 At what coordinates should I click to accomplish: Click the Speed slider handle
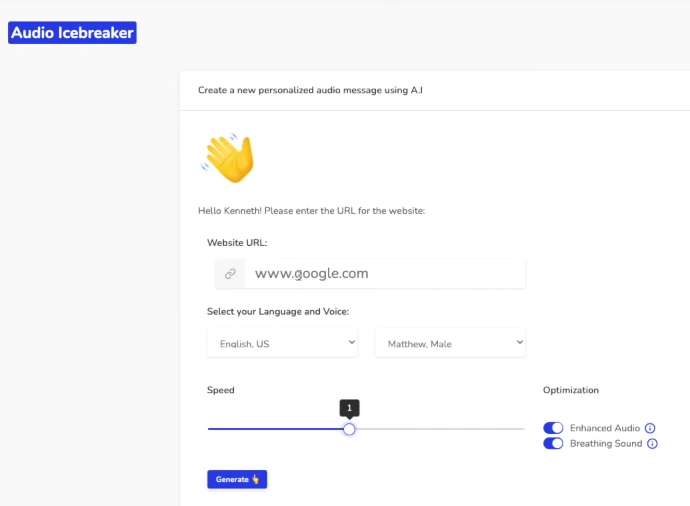(x=349, y=429)
